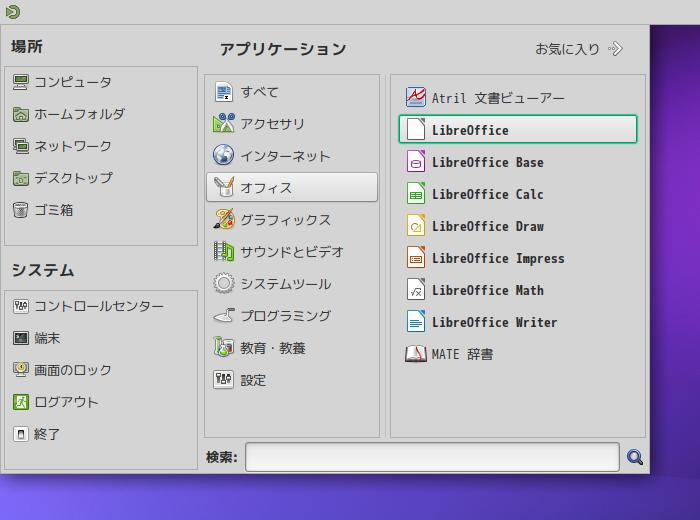Select the Office (オフィス) category

(292, 187)
